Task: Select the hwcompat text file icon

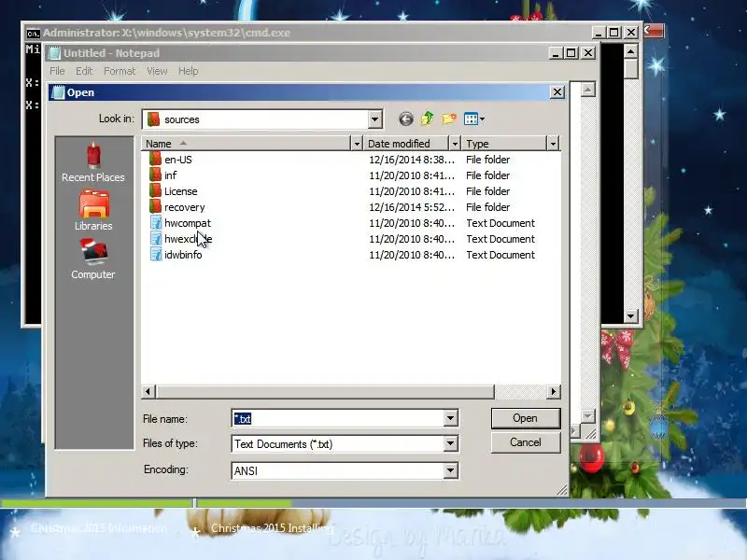Action: click(156, 223)
